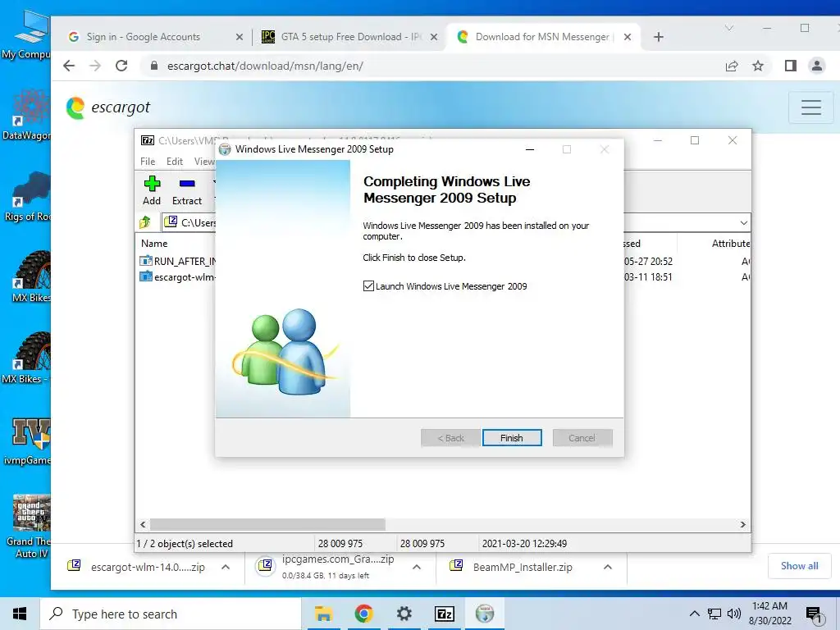Click the disabled Back button in Setup
Screen dimensions: 840x630
pos(450,438)
